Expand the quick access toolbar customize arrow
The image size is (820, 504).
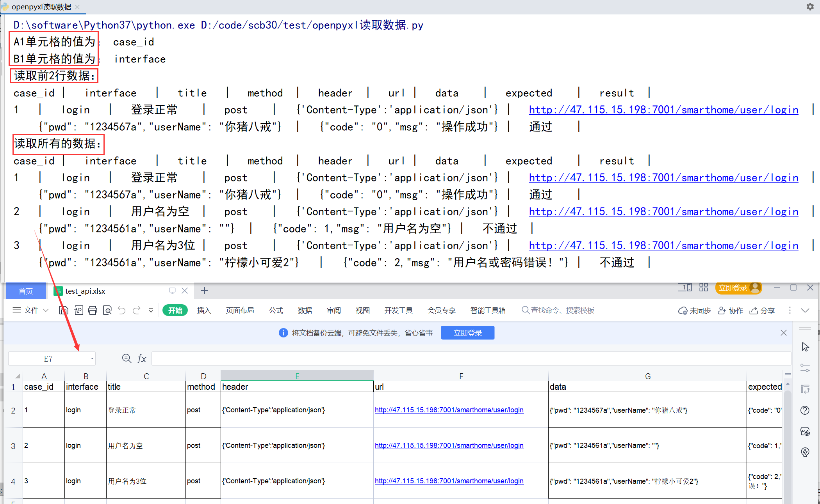pos(151,311)
